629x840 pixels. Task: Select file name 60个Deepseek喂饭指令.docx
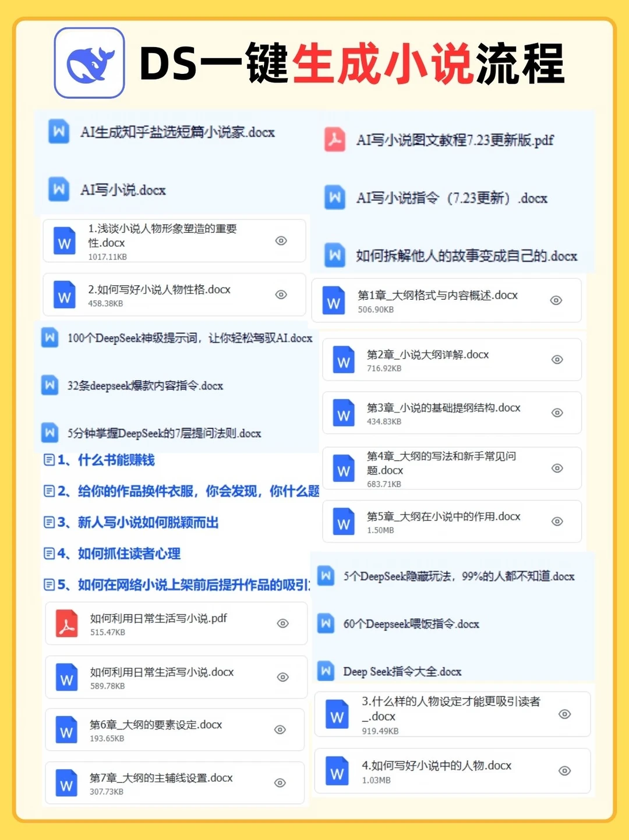click(x=411, y=624)
